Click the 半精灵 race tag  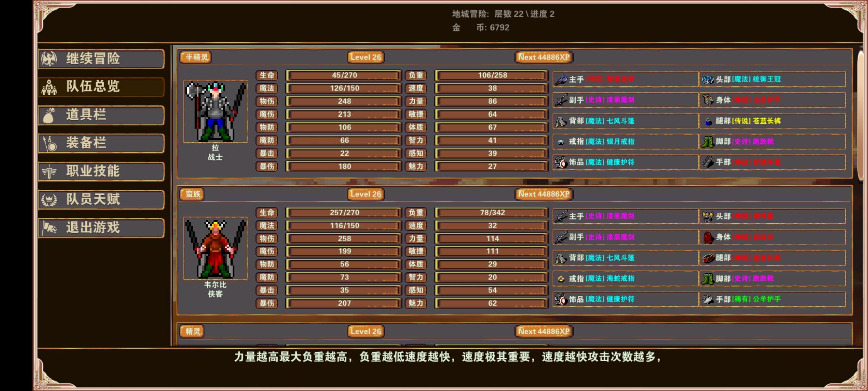pyautogui.click(x=196, y=57)
